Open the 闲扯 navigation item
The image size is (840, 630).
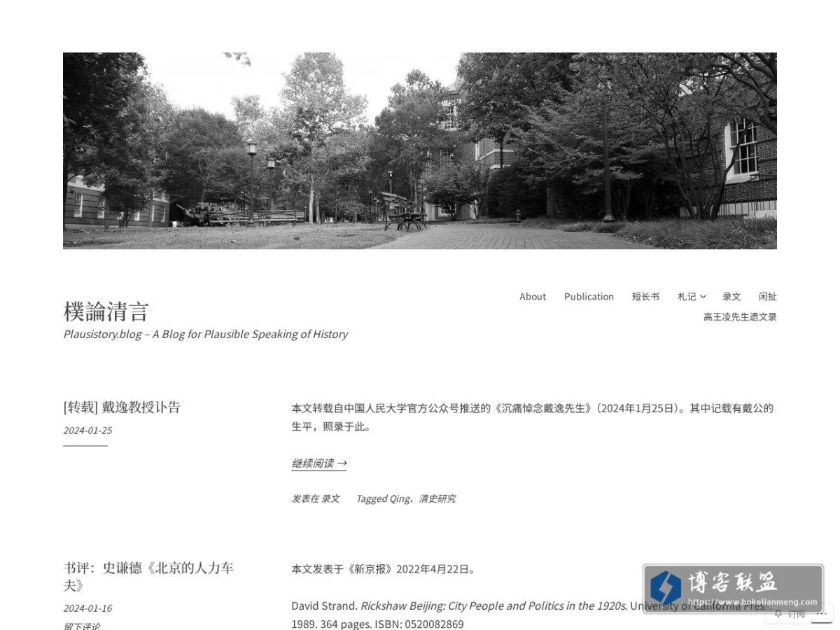(x=768, y=297)
